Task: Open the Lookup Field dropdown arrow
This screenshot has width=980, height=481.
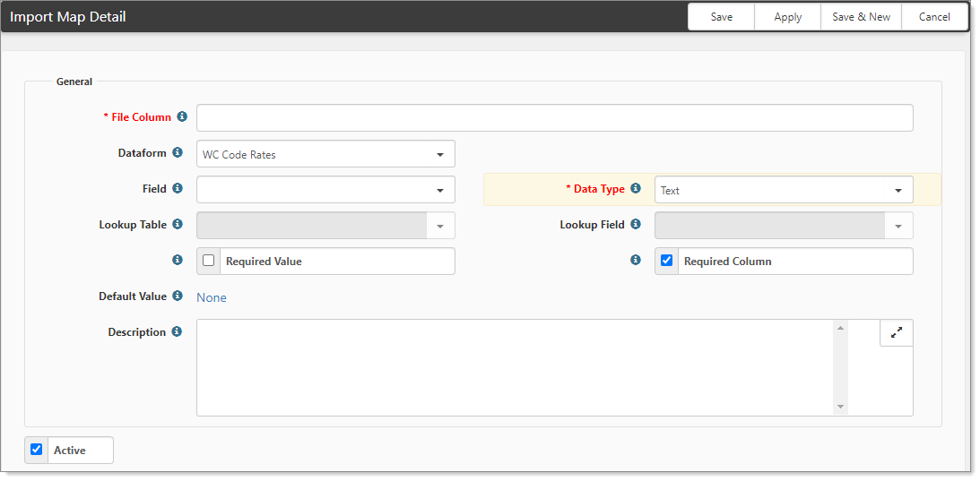Action: click(898, 226)
